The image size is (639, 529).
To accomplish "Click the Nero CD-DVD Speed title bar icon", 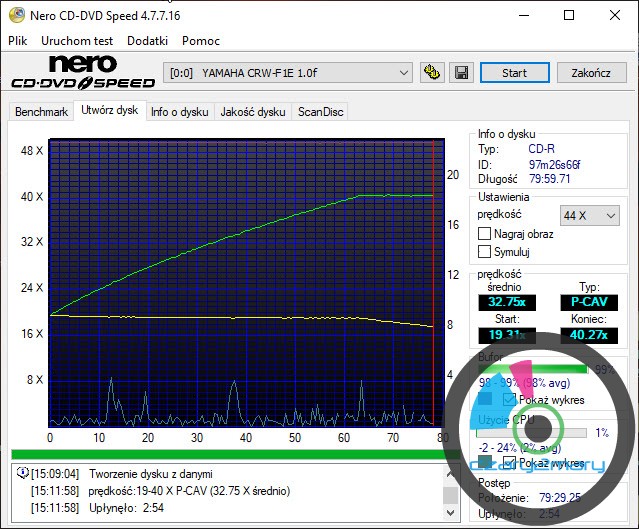I will [14, 15].
